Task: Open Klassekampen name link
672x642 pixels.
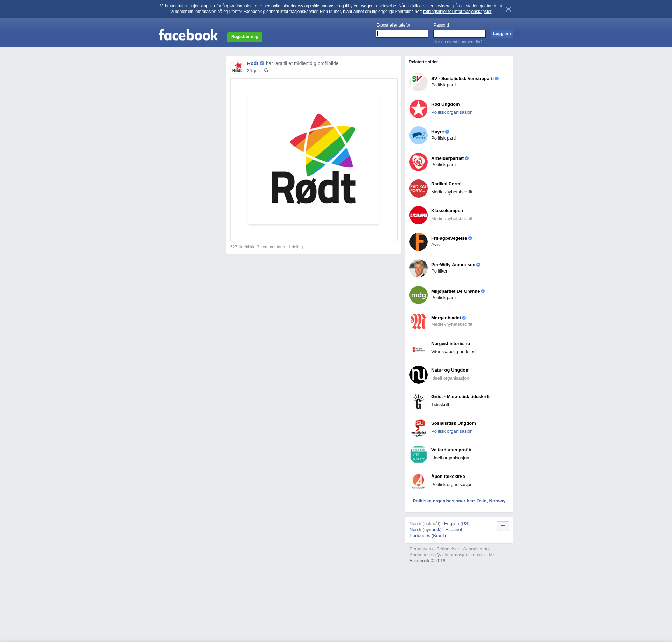Action: coord(447,211)
